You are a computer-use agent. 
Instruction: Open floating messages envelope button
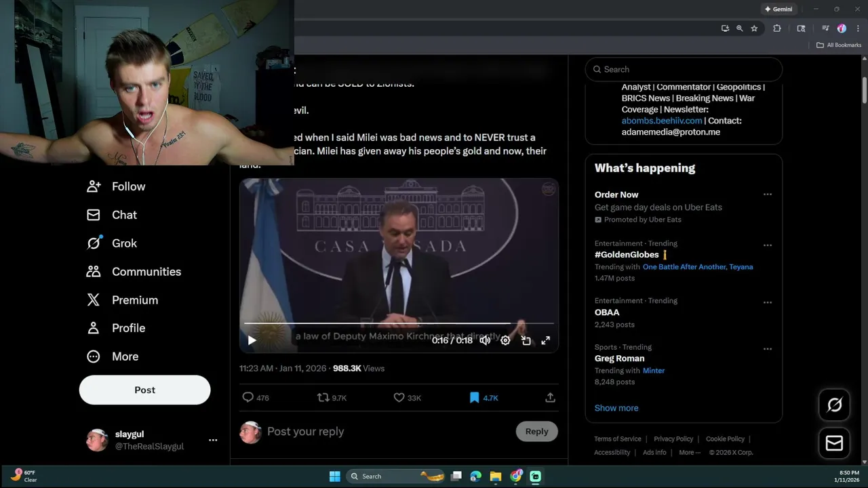[834, 443]
